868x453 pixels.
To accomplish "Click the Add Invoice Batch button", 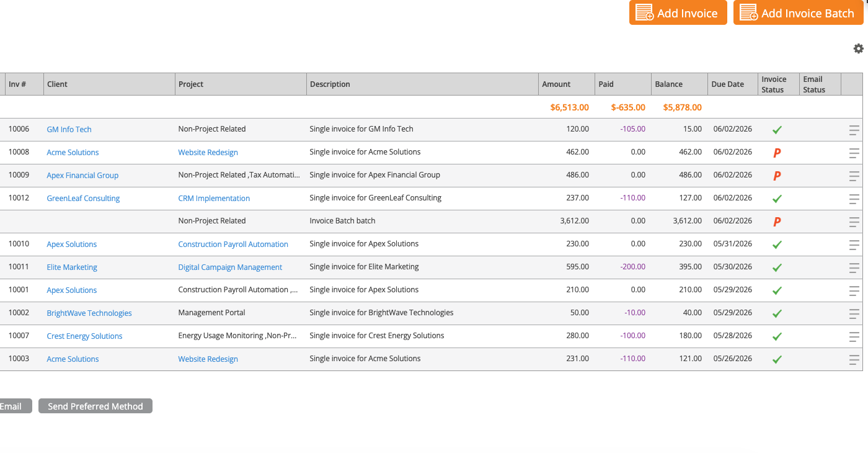I will pos(799,13).
